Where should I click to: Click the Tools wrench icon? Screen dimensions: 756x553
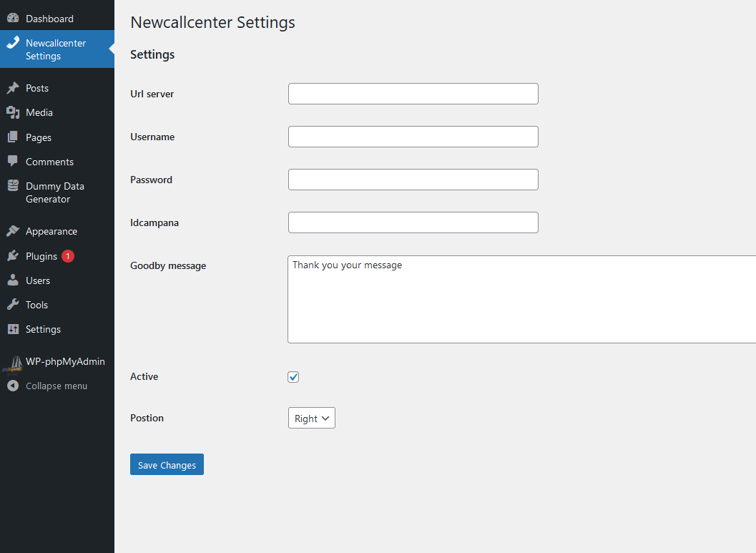pos(13,304)
